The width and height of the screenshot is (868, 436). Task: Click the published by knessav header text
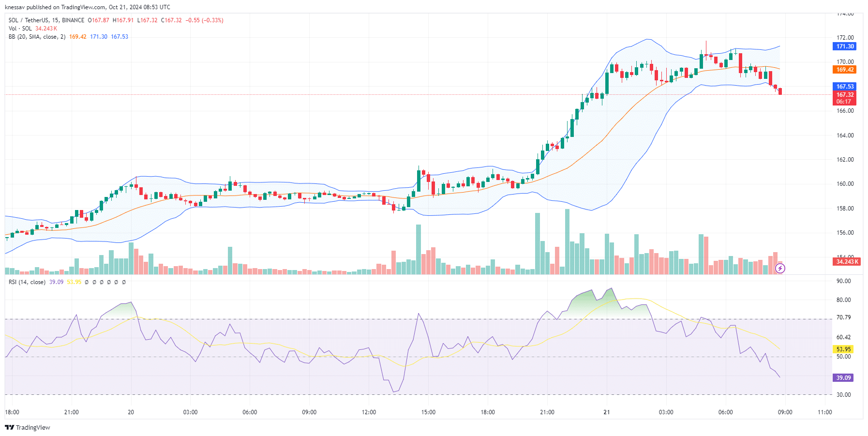click(87, 7)
